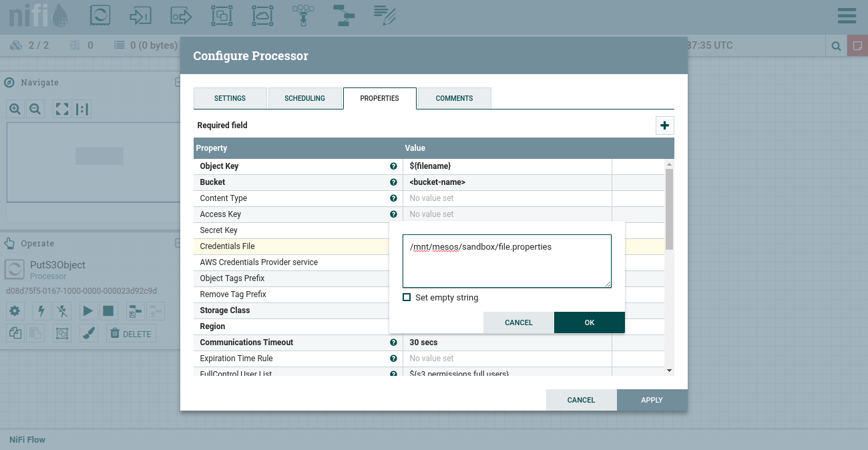Click the Storage Class property name
This screenshot has height=450, width=868.
[x=225, y=310]
